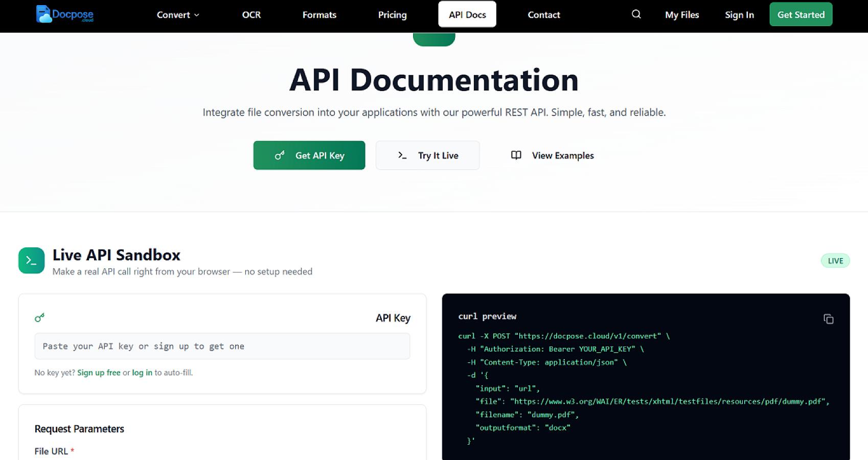Click the Get Started button
The image size is (868, 460).
tap(801, 14)
